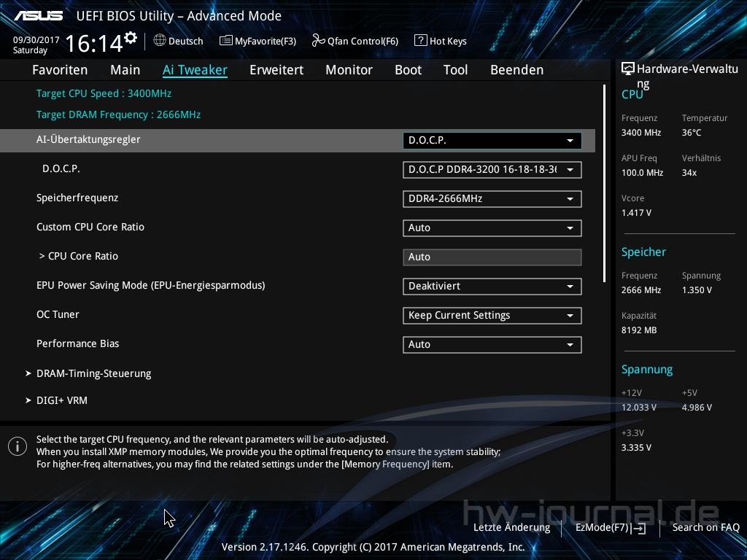Click the CPU Frequenz value 3400 MHz
The width and height of the screenshot is (747, 560).
click(x=640, y=133)
